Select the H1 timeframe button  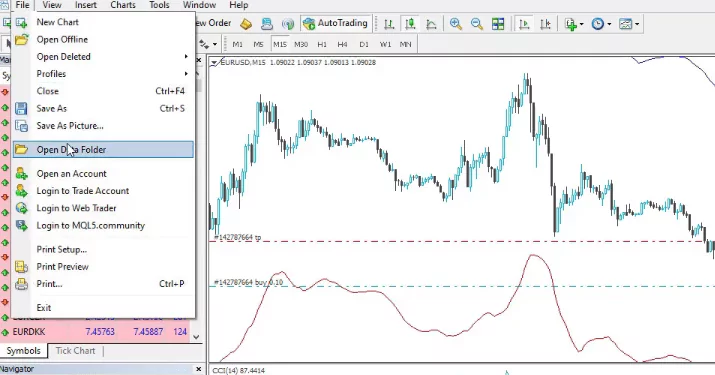(x=322, y=44)
